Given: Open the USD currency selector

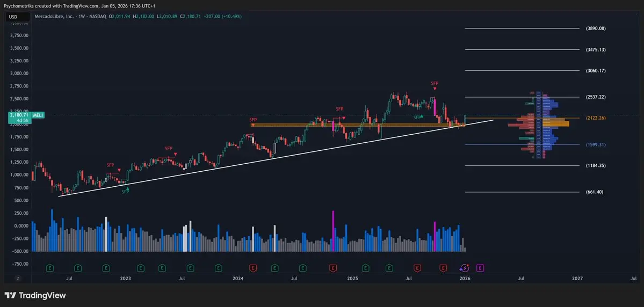Looking at the screenshot, I should point(18,17).
